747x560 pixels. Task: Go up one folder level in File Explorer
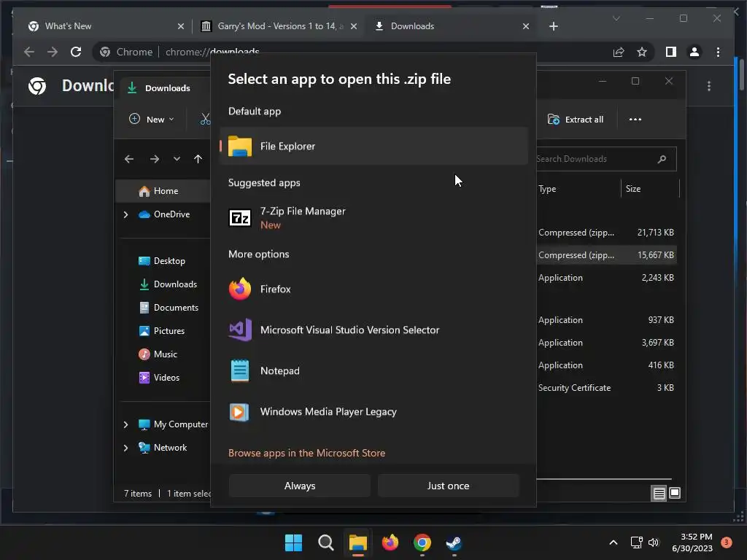[x=198, y=159]
